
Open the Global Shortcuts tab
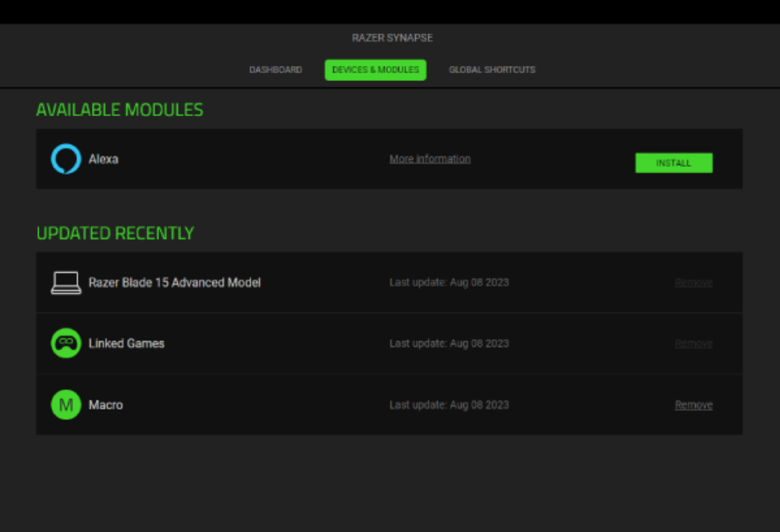click(x=492, y=70)
